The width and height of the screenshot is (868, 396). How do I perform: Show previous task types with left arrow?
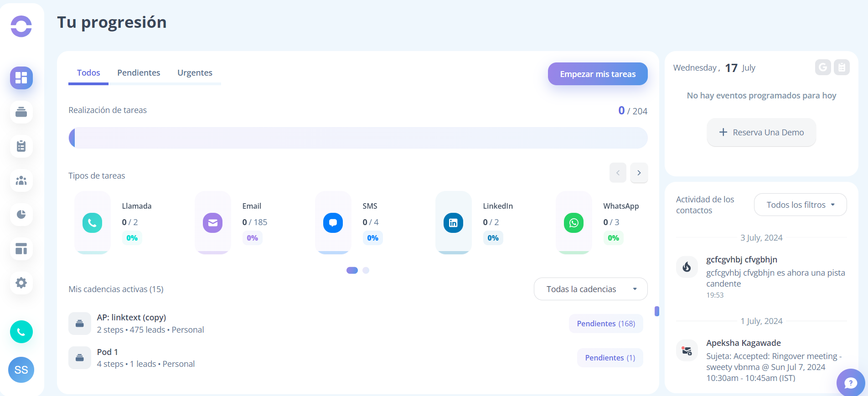pyautogui.click(x=618, y=173)
